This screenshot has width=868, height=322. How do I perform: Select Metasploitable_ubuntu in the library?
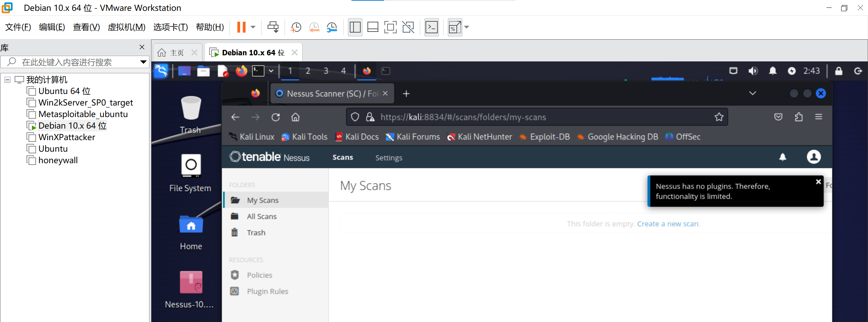(83, 114)
